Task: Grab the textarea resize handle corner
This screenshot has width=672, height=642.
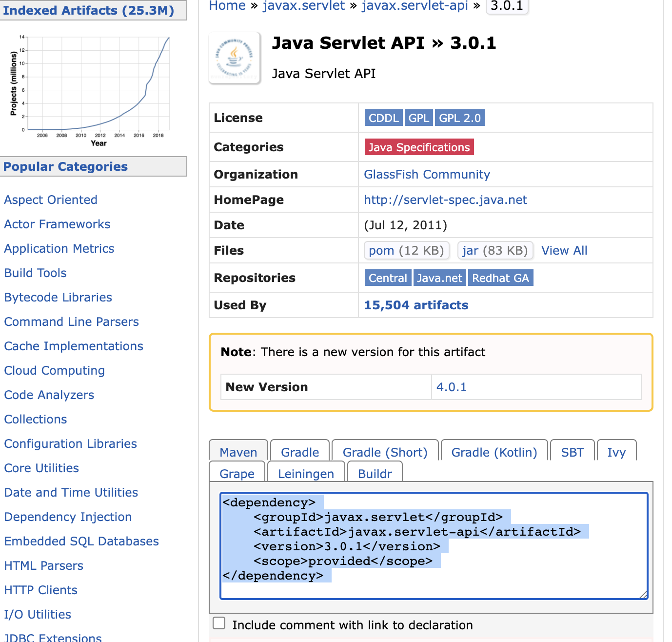Action: [643, 594]
